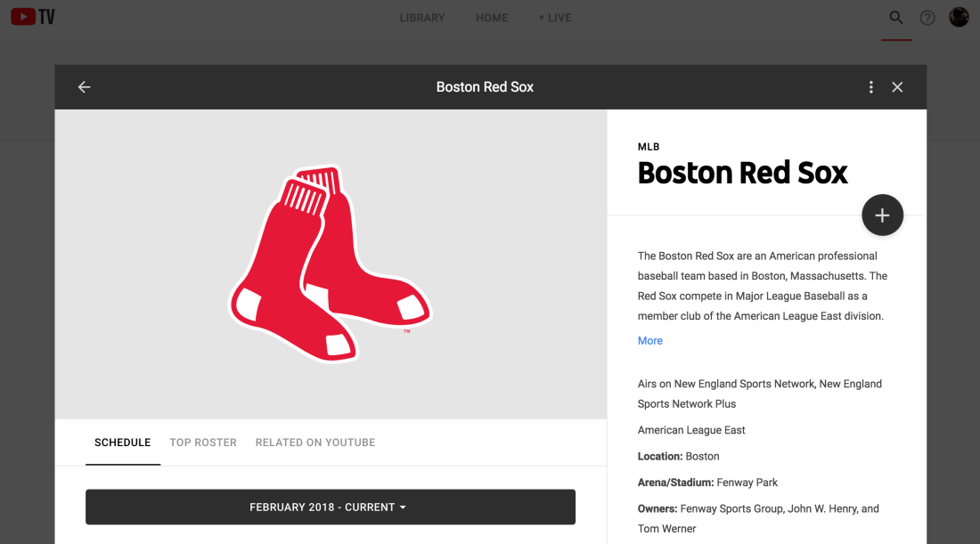Navigate to the Home section
Image resolution: width=980 pixels, height=544 pixels.
click(492, 18)
